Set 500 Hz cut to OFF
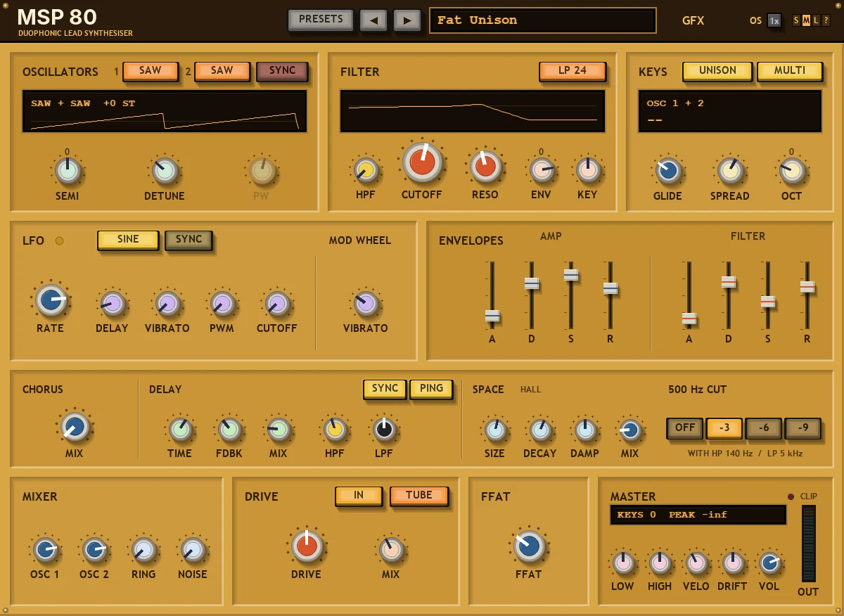Screen dimensions: 844x616 [x=685, y=428]
